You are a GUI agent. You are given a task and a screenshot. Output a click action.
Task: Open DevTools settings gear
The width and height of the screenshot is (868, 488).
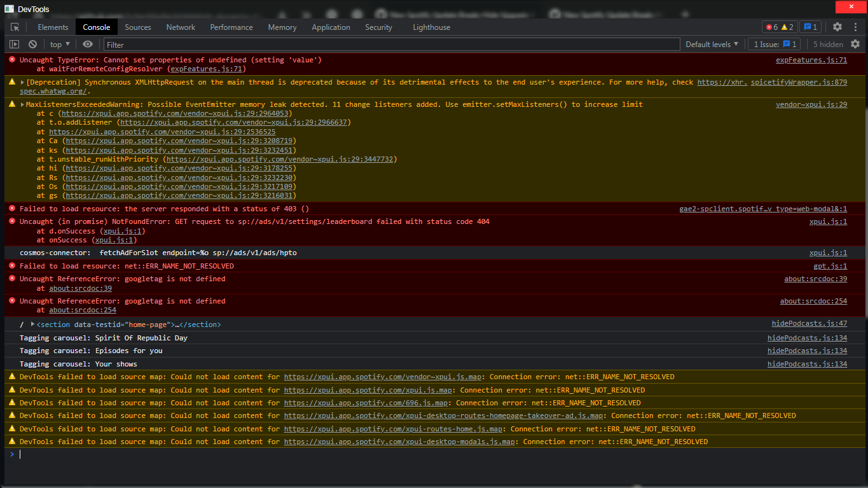[837, 27]
